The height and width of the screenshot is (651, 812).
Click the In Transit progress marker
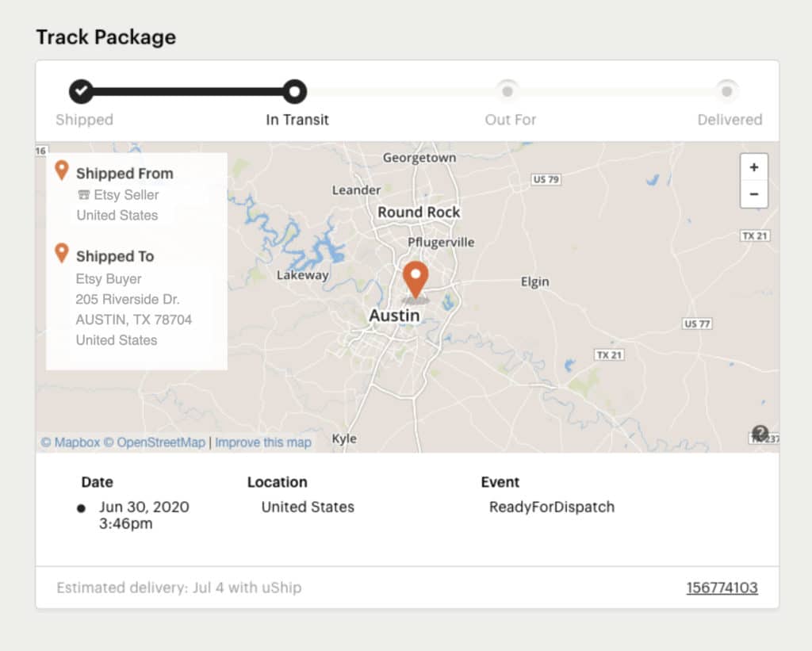tap(294, 92)
